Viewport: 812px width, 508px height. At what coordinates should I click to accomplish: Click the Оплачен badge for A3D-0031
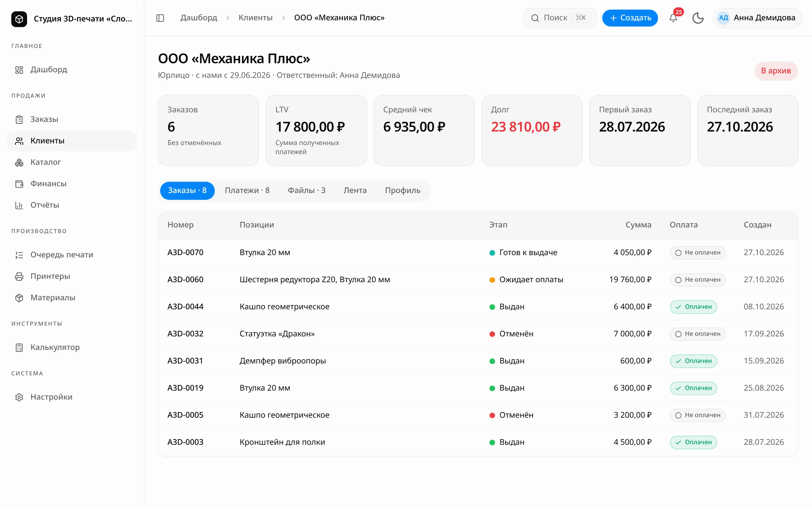click(x=693, y=361)
